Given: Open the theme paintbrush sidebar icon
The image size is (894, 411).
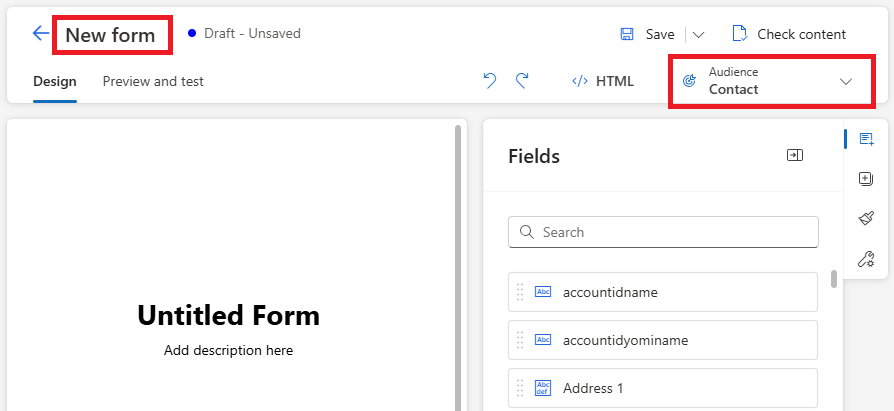Looking at the screenshot, I should (x=866, y=219).
